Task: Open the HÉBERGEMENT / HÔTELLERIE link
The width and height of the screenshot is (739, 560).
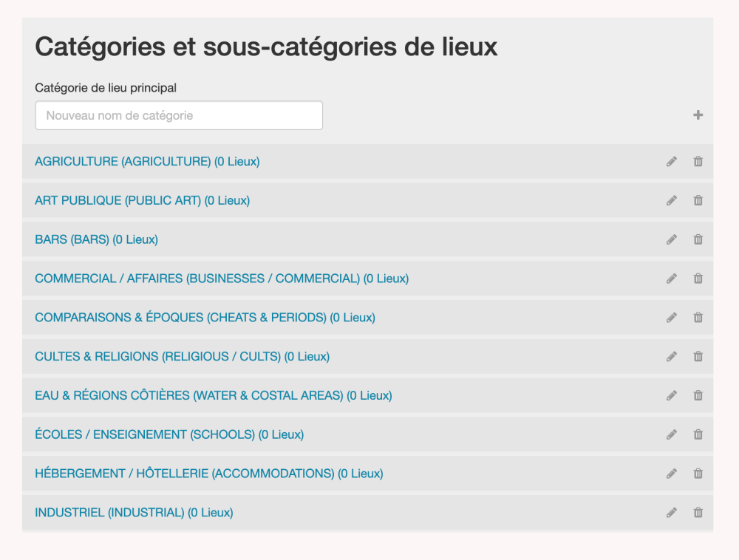Action: 208,474
